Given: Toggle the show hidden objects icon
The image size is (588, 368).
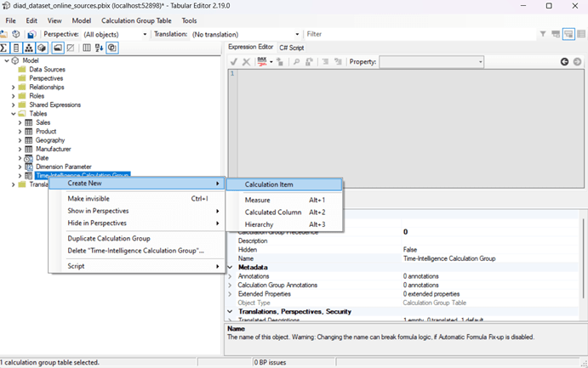Looking at the screenshot, I should (x=71, y=48).
